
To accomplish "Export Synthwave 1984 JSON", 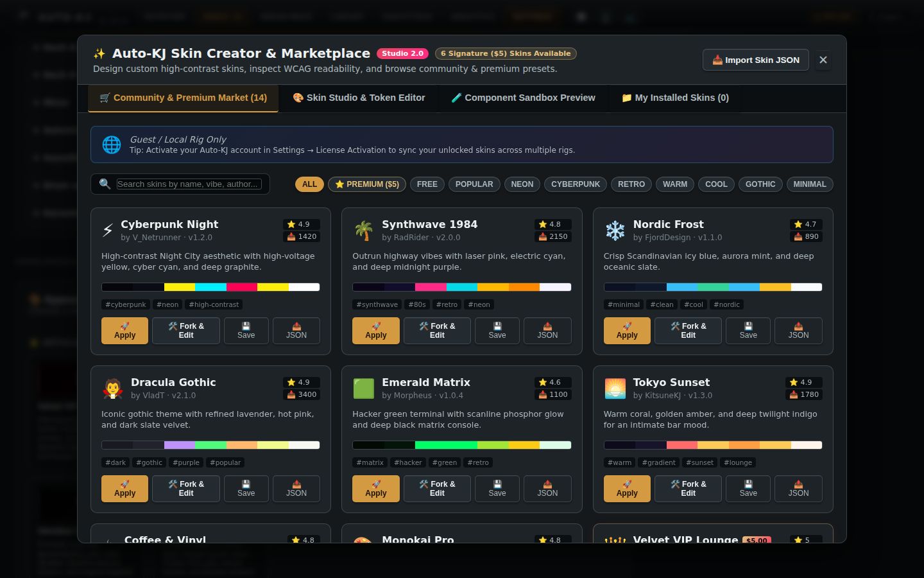I will tap(547, 331).
